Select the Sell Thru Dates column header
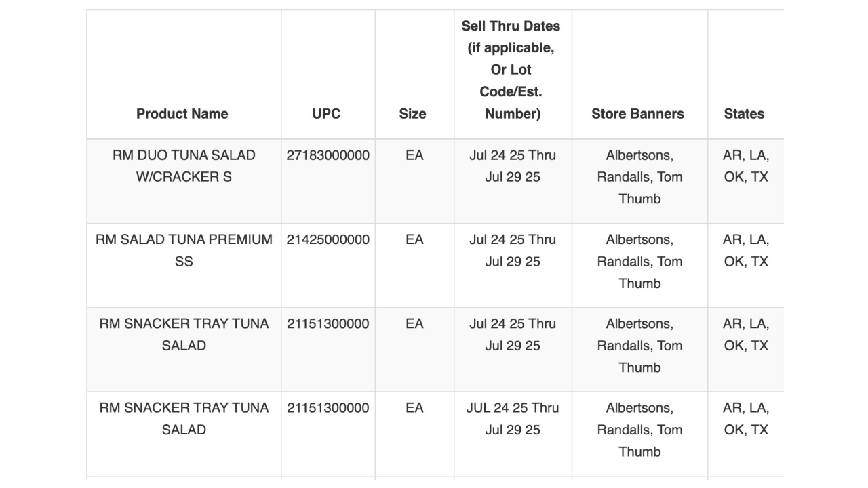This screenshot has width=868, height=488. point(513,70)
